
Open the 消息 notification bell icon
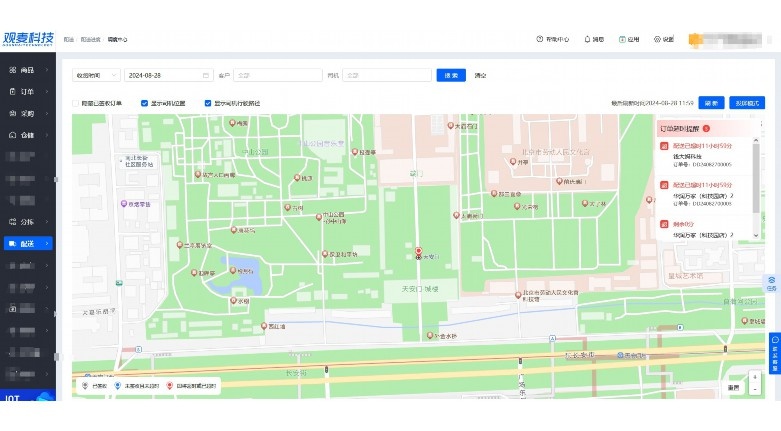587,39
